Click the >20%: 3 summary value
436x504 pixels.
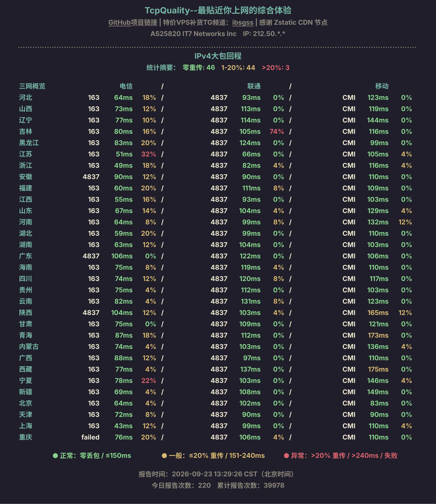pos(276,67)
